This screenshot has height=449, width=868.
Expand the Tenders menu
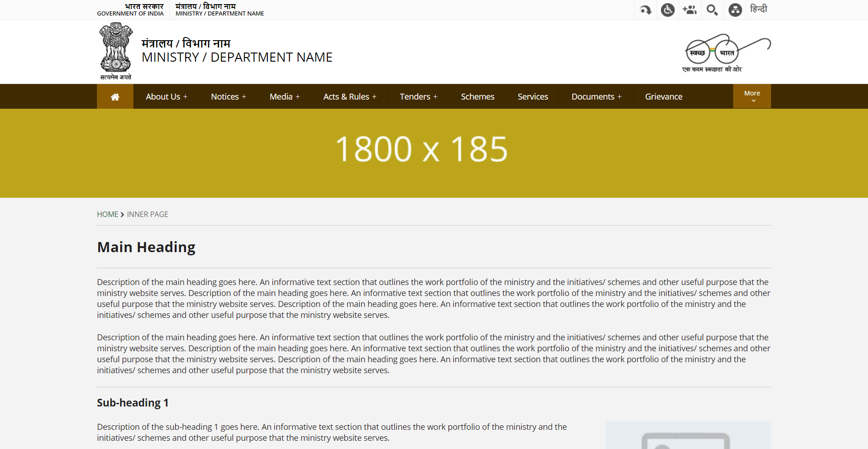(418, 97)
